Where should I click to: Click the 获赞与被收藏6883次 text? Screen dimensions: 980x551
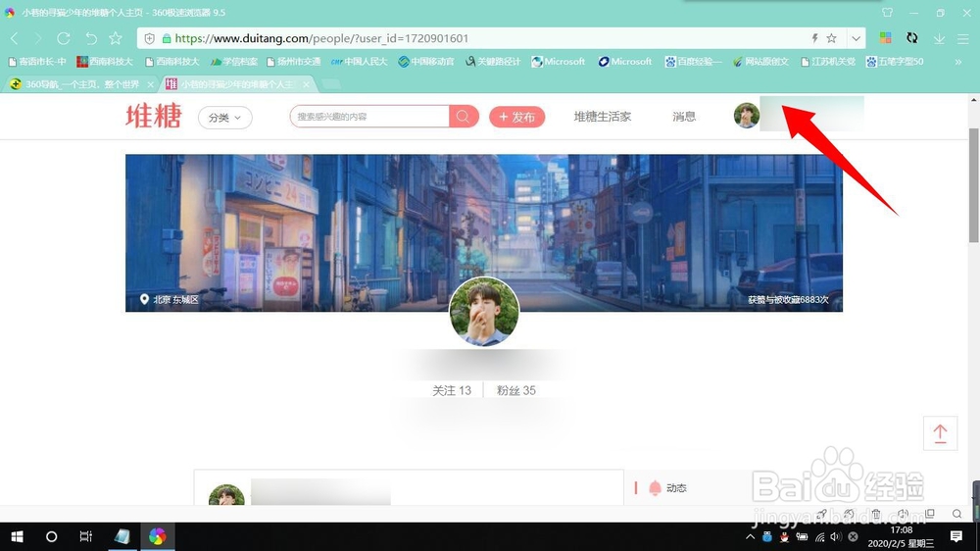tap(788, 300)
